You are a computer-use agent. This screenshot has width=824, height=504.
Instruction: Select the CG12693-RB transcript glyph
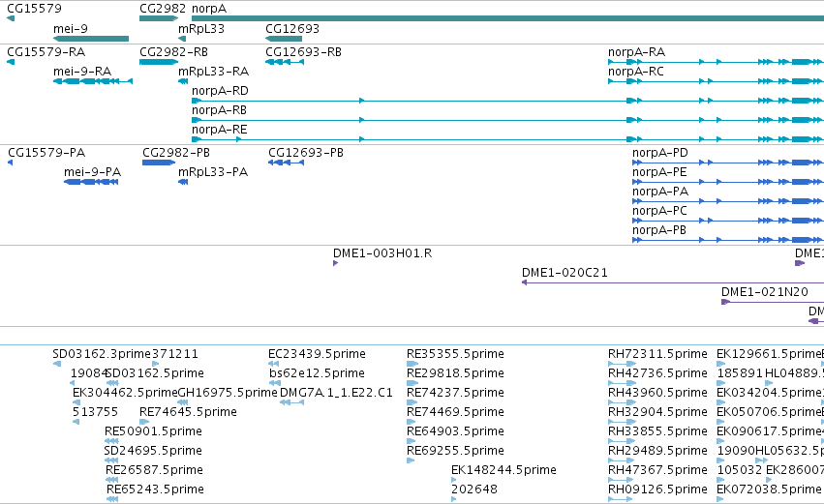(x=285, y=62)
